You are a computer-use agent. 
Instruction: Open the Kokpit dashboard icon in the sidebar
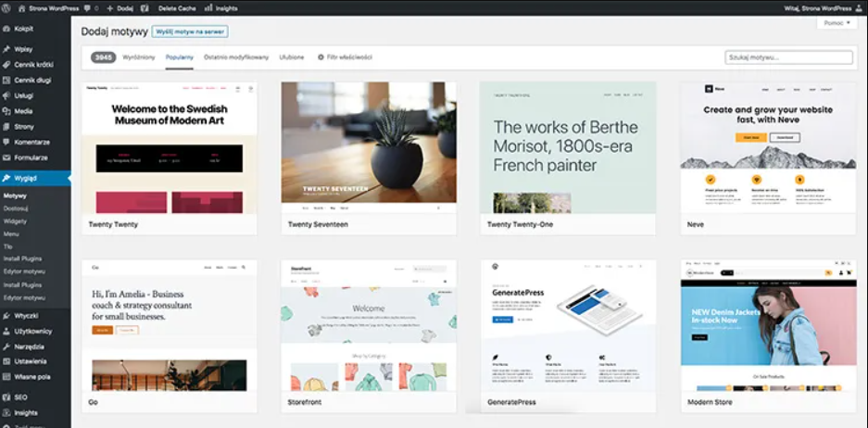(x=6, y=28)
